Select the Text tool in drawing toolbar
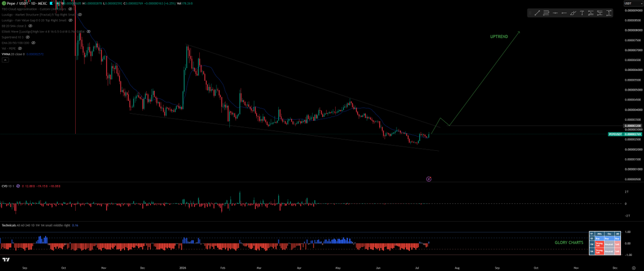Screen dimensions: 644x271 coord(582,13)
